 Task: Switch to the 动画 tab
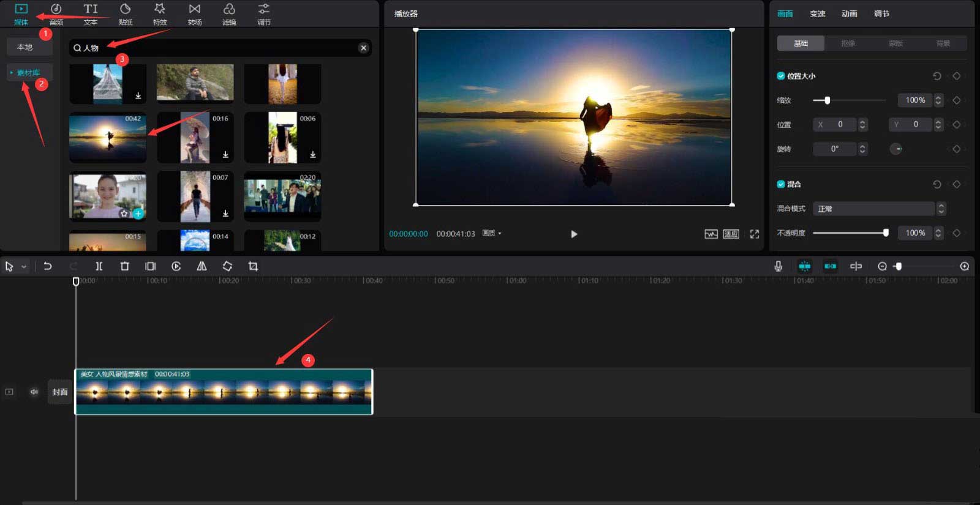[849, 13]
